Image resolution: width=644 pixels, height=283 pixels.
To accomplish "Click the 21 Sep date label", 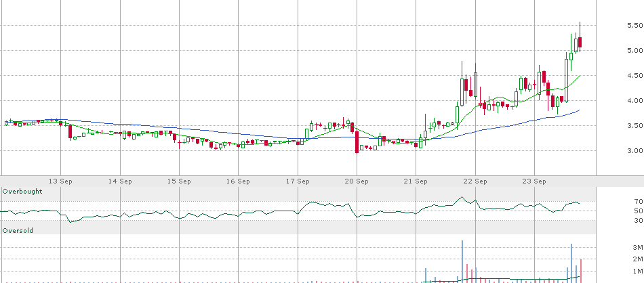I will click(416, 181).
